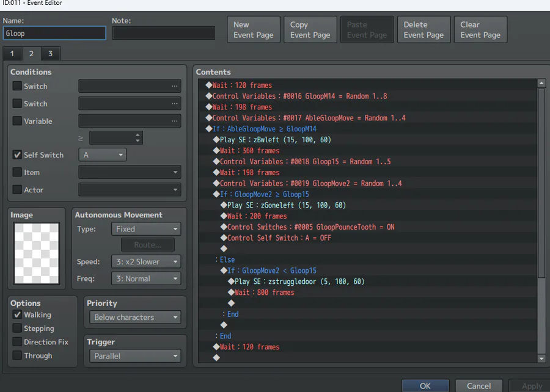Click the New Event Page button
This screenshot has width=550, height=392.
254,30
